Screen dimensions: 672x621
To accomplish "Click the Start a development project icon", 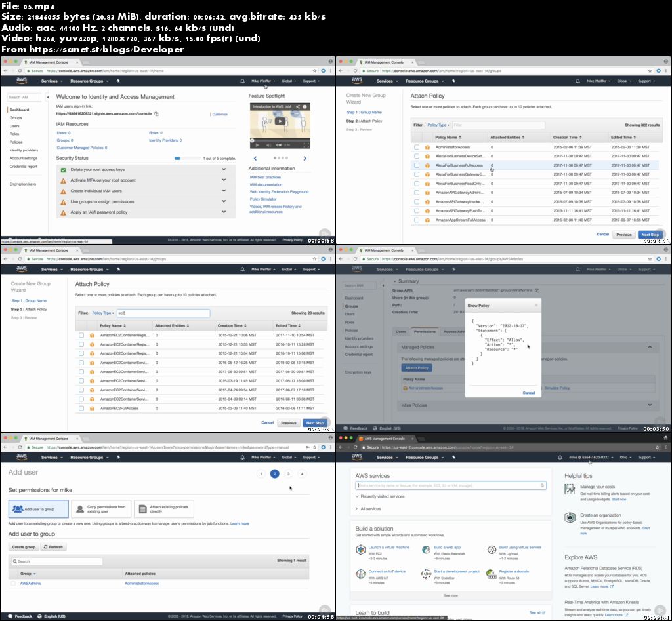I will tap(426, 574).
